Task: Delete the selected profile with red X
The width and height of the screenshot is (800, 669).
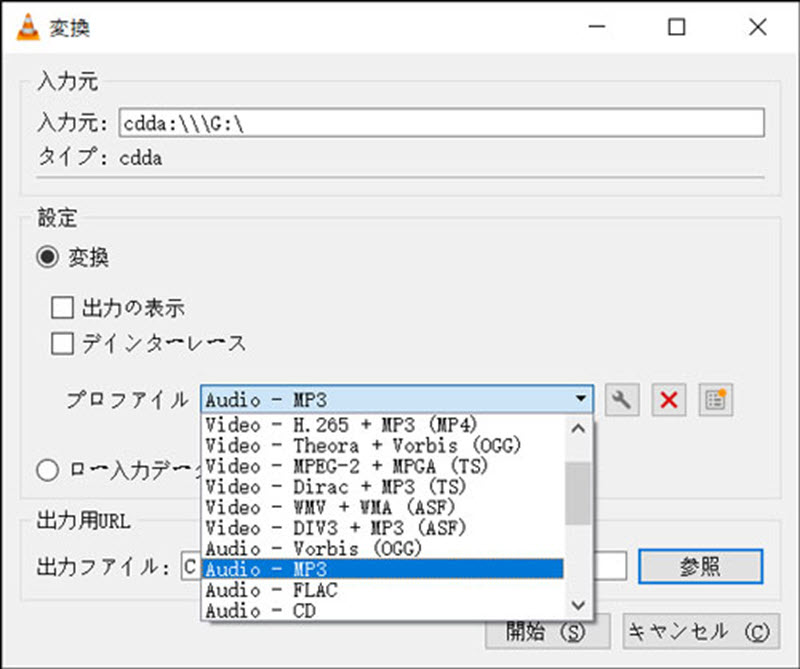Action: [x=668, y=400]
